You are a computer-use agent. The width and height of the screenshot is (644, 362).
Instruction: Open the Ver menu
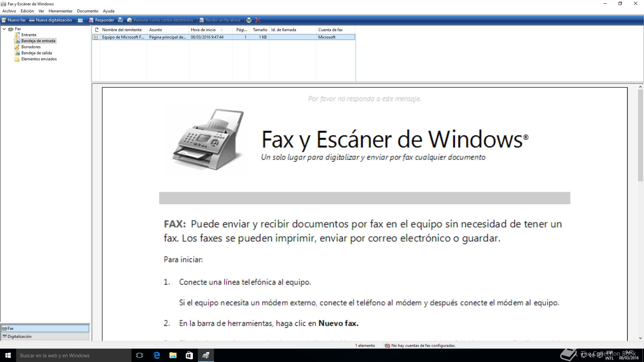[41, 11]
